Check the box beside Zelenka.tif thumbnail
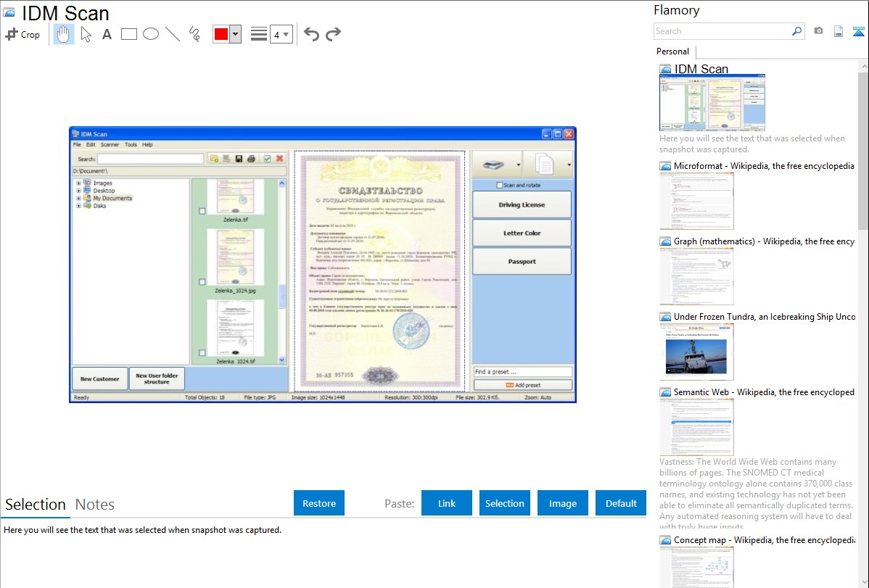The width and height of the screenshot is (869, 588). pos(202,211)
